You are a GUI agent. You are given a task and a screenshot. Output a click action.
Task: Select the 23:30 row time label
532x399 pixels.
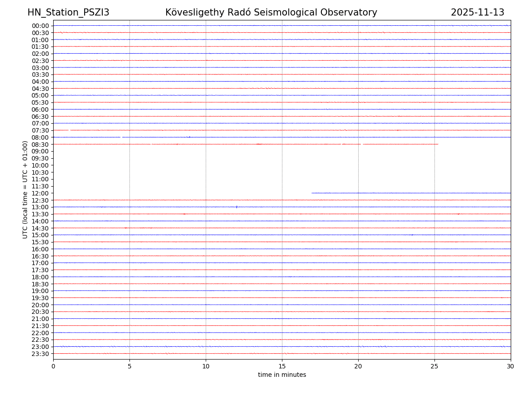point(40,354)
